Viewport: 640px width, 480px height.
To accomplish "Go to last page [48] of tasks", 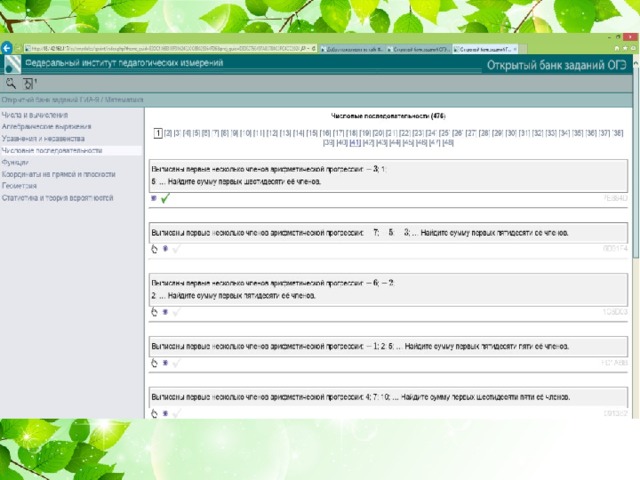I will (x=448, y=143).
